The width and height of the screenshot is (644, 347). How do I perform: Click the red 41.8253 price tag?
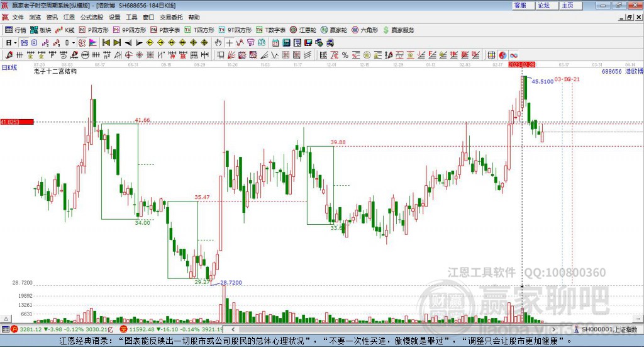coord(17,122)
